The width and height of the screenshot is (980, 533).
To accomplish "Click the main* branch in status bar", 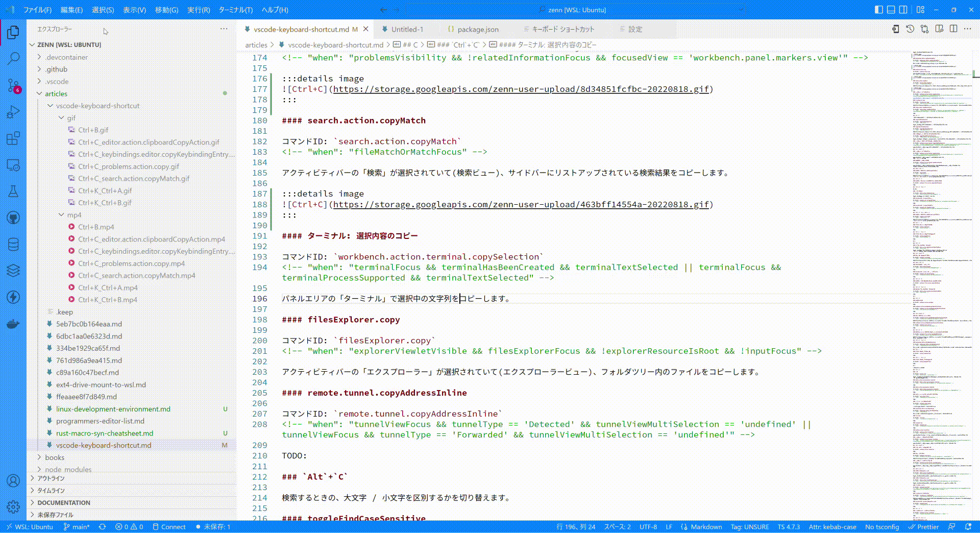I will pyautogui.click(x=77, y=527).
